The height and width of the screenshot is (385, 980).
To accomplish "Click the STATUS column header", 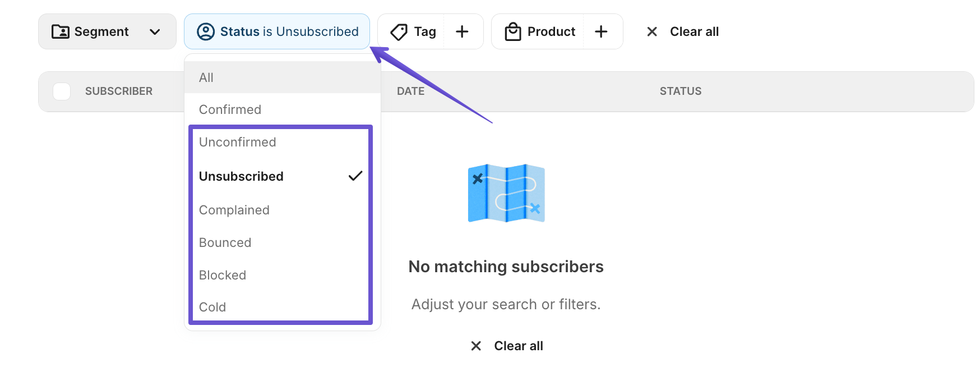I will tap(681, 91).
